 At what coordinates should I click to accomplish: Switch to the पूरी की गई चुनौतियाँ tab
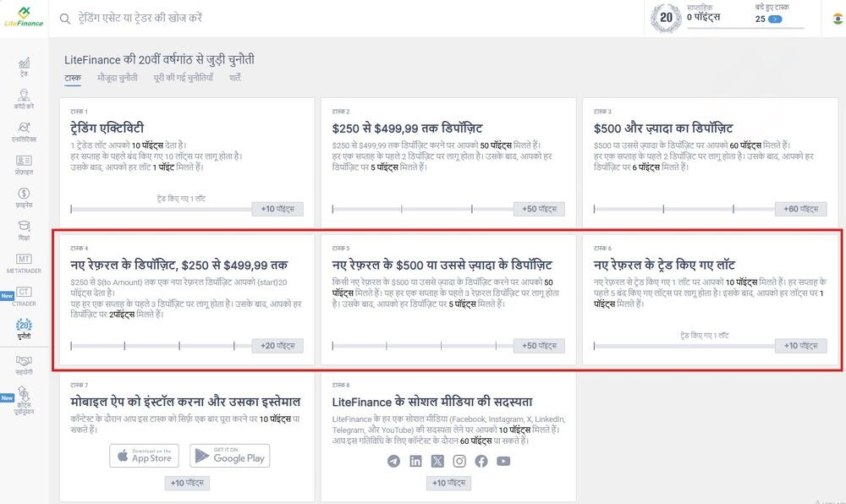point(184,78)
